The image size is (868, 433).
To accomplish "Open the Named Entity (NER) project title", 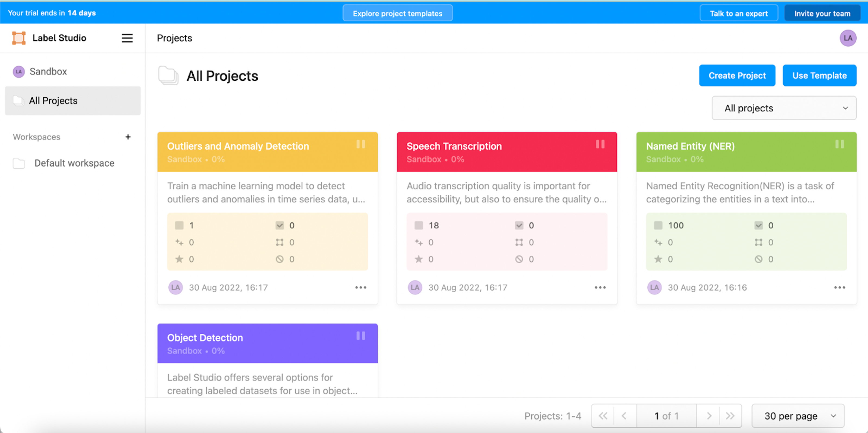I will [690, 146].
